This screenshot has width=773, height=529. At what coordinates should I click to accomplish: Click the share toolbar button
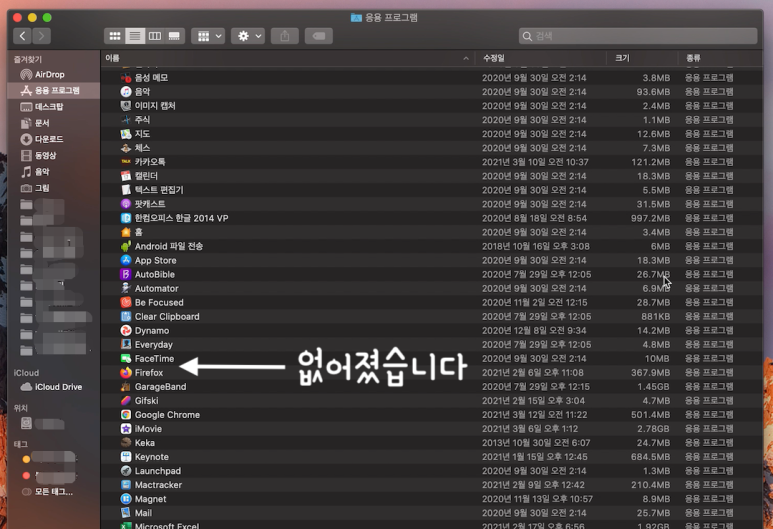click(x=285, y=36)
